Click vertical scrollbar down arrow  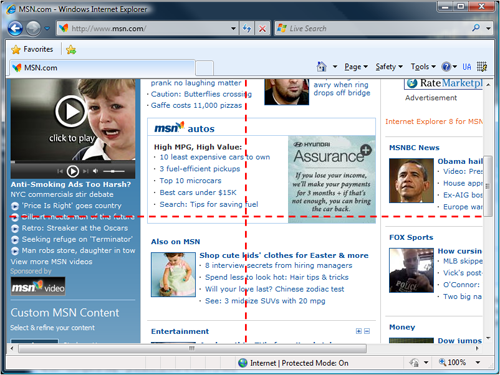pos(488,338)
